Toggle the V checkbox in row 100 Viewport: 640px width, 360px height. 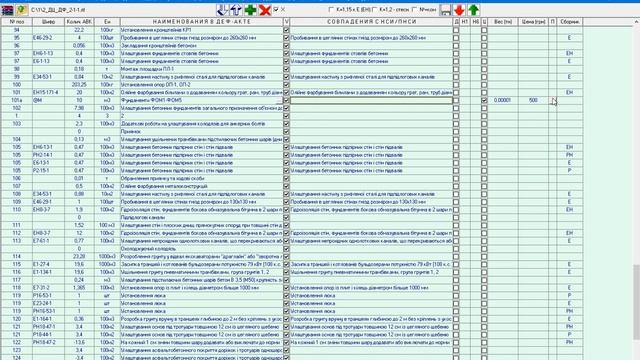286,84
